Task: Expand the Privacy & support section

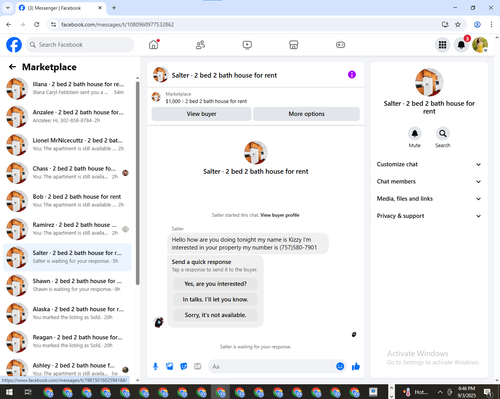Action: click(429, 216)
